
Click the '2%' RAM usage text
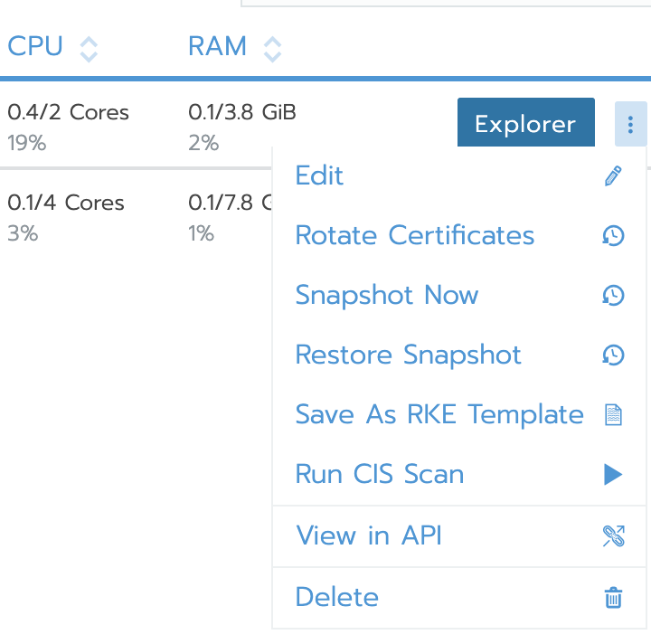click(x=203, y=143)
